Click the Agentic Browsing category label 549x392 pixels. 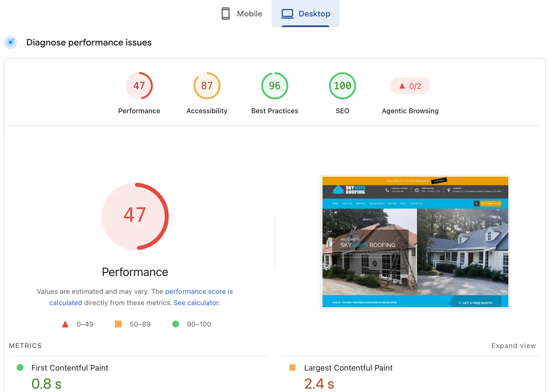coord(410,111)
